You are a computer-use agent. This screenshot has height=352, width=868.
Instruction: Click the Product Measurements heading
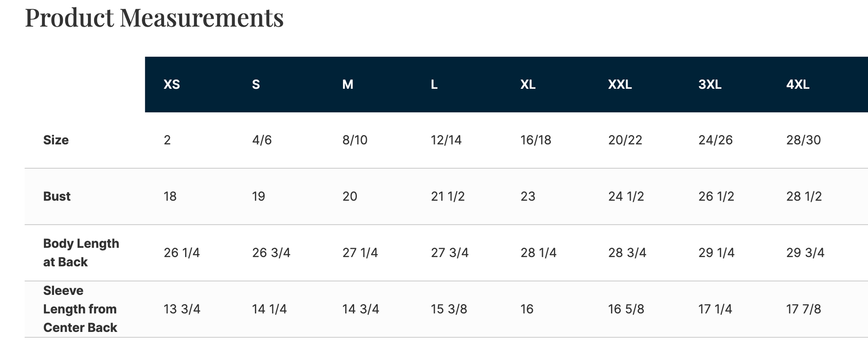coord(154,18)
